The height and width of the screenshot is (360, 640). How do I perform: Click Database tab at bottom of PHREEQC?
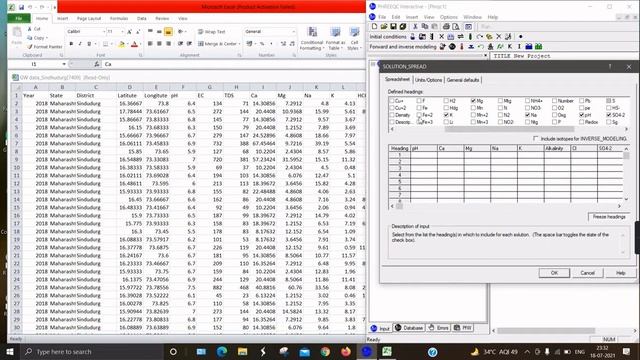click(409, 328)
